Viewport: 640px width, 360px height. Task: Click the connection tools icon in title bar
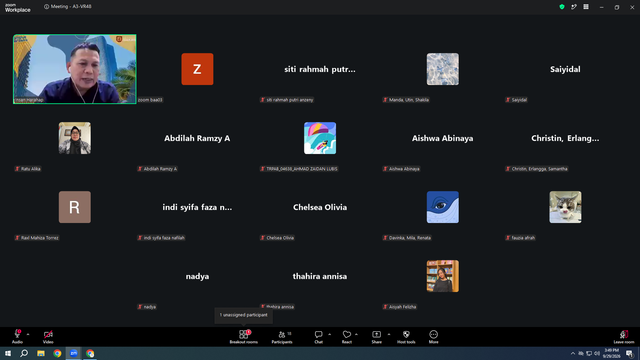click(574, 7)
